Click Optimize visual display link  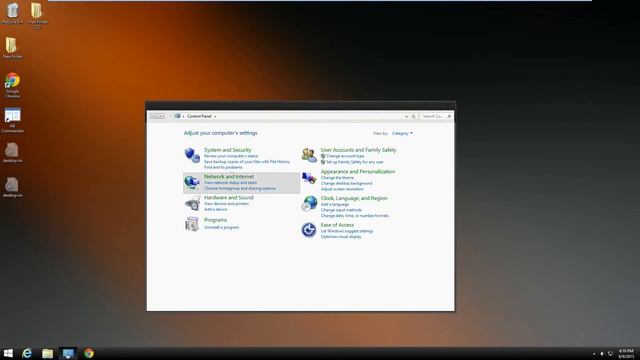[x=341, y=237]
